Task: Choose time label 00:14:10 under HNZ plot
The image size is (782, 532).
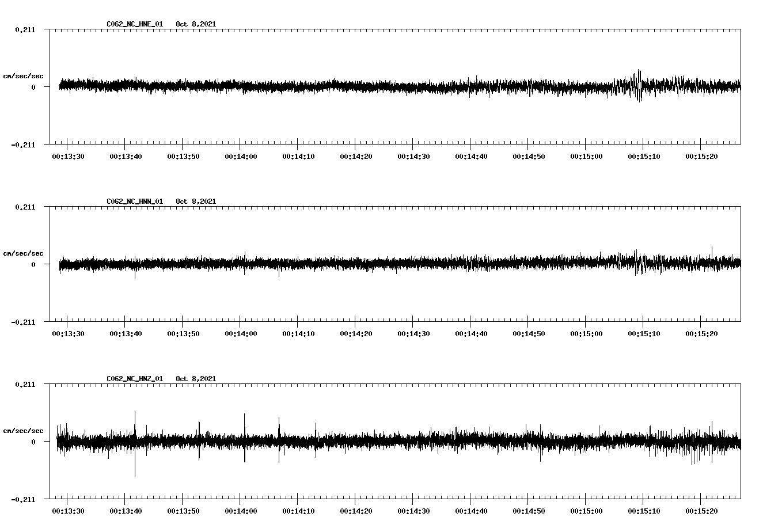Action: tap(298, 511)
